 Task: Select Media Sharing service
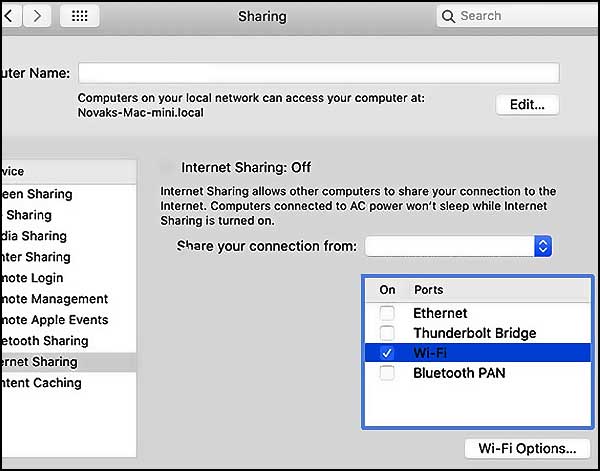coord(68,236)
